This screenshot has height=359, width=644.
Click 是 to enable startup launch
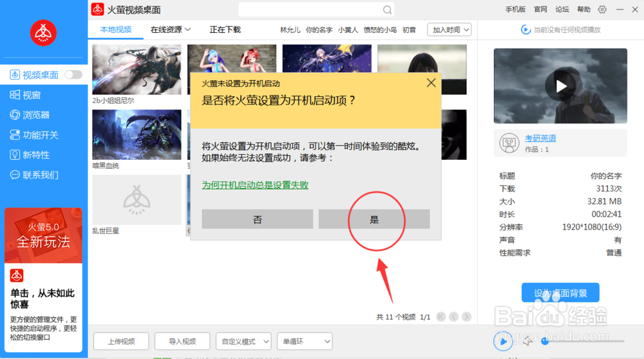pyautogui.click(x=374, y=219)
